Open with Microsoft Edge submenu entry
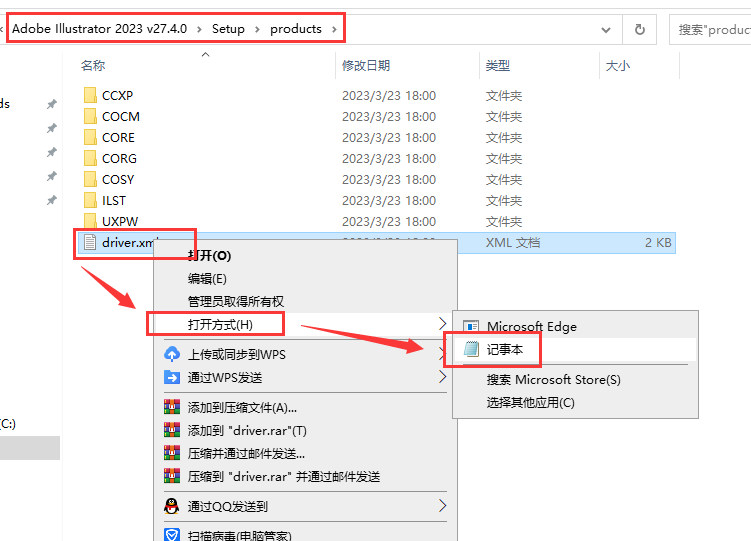Viewport: 751px width, 541px height. coord(532,327)
